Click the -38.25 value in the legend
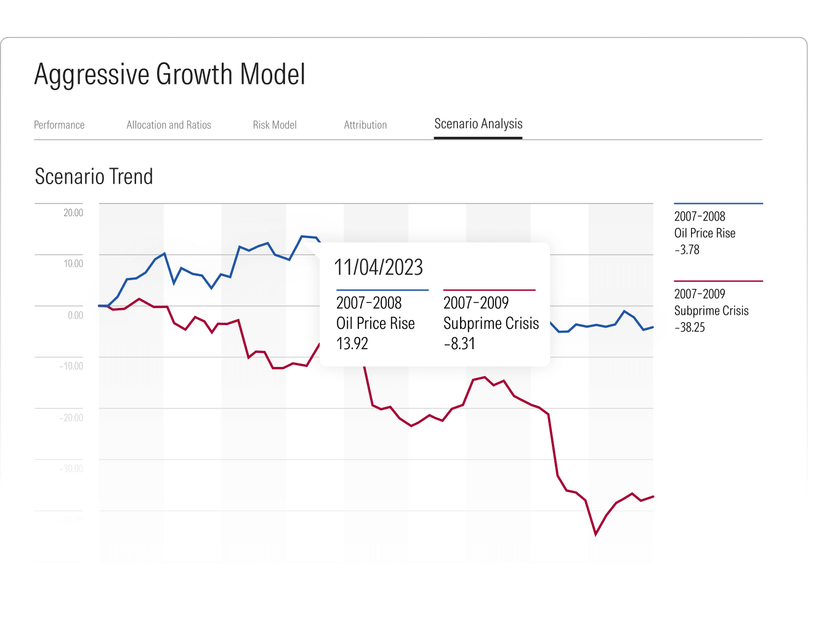The height and width of the screenshot is (630, 840). pos(689,328)
